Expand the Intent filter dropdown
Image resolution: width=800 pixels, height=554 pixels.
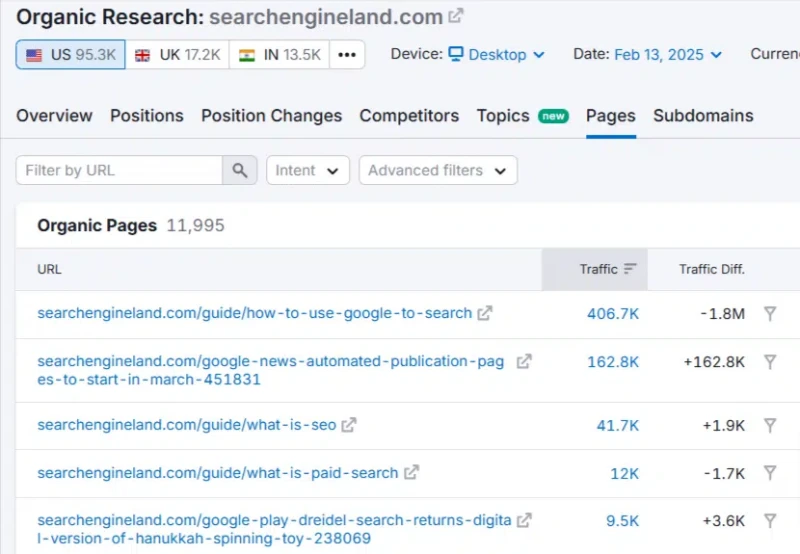click(308, 170)
